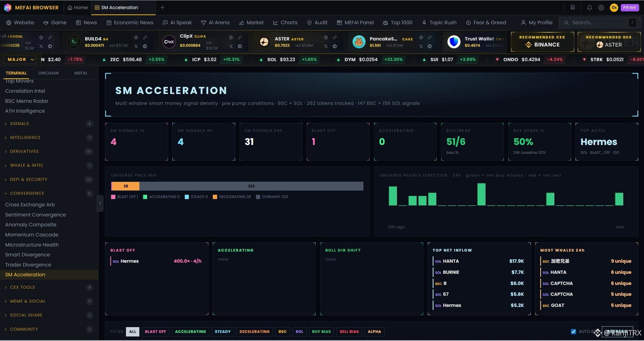Screen dimensions: 644x341
Task: Collapse the sidebar with the arrow handle
Action: click(x=100, y=203)
